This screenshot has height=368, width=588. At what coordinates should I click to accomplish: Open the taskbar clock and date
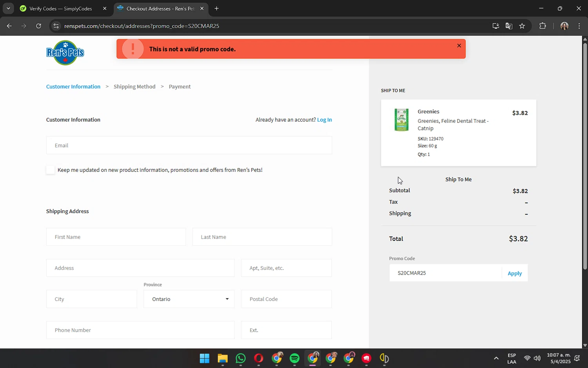click(559, 358)
